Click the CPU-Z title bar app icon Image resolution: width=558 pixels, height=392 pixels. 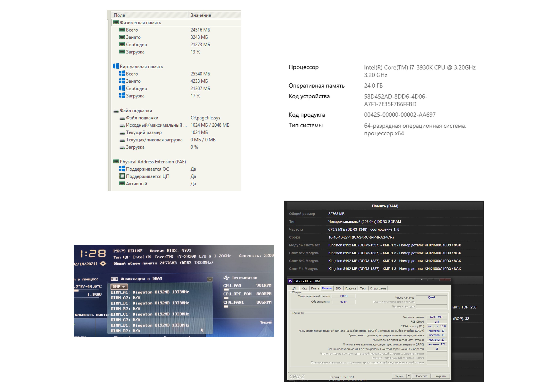tap(290, 281)
